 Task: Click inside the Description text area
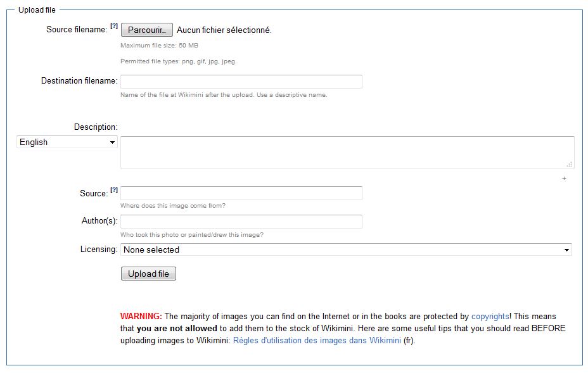[347, 153]
